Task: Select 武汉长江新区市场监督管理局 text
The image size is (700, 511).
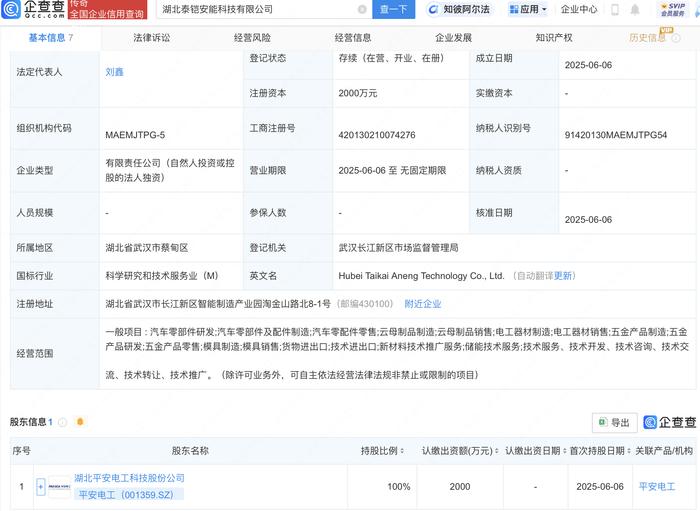Action: click(x=398, y=248)
